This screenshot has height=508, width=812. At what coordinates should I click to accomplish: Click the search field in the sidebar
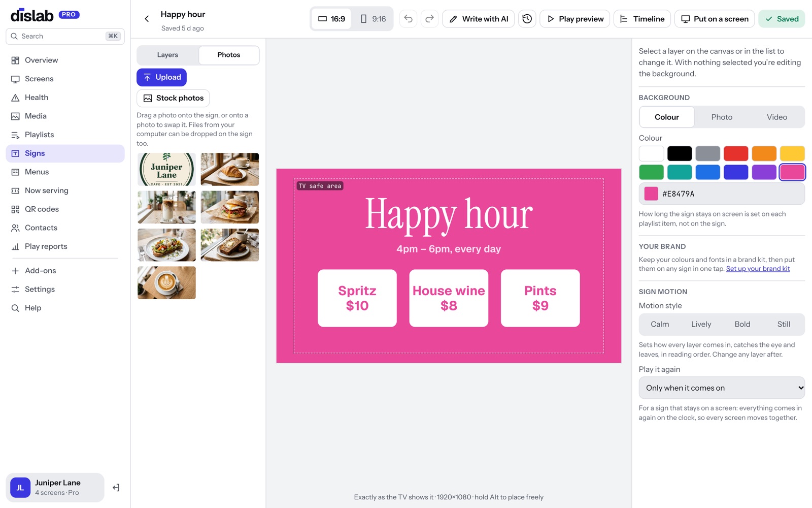click(65, 36)
